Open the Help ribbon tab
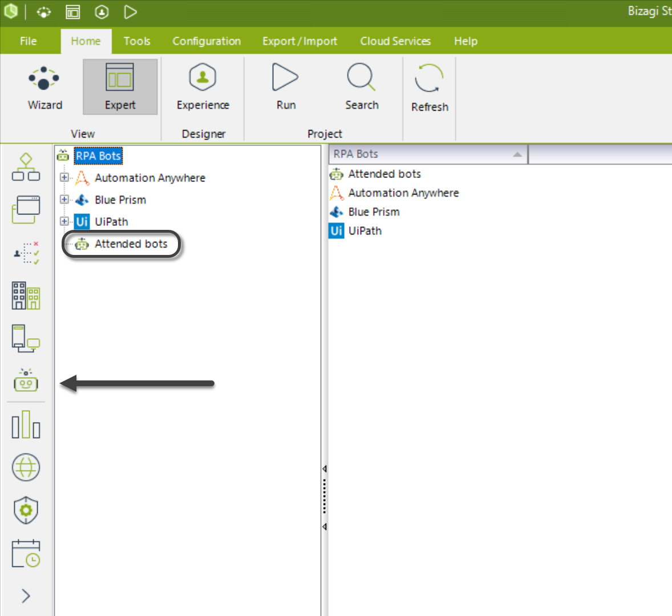 (x=466, y=41)
